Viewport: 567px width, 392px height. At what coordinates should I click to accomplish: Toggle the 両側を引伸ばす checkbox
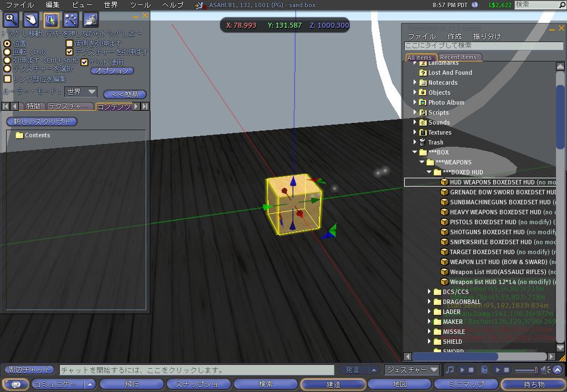click(69, 43)
